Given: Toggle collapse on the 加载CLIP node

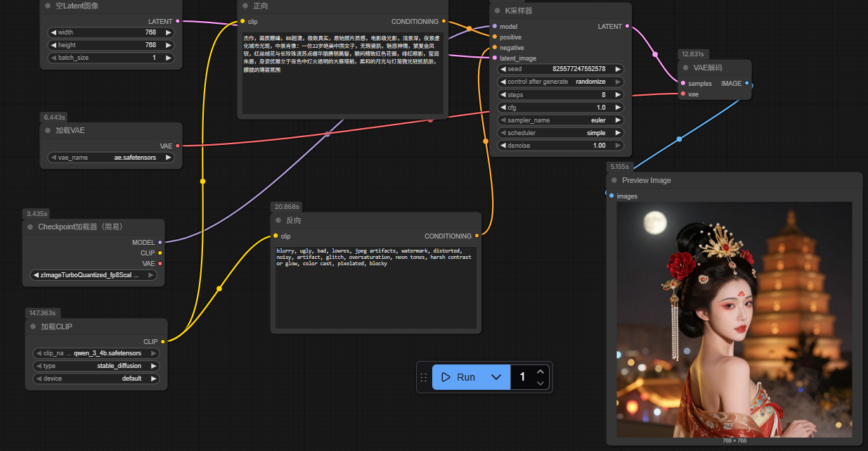Looking at the screenshot, I should 32,326.
